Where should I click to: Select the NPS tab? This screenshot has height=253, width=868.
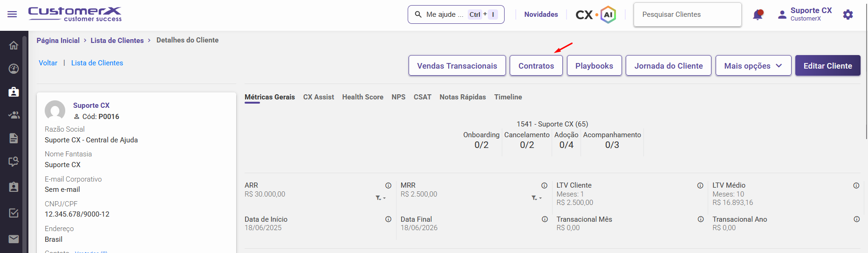coord(398,97)
